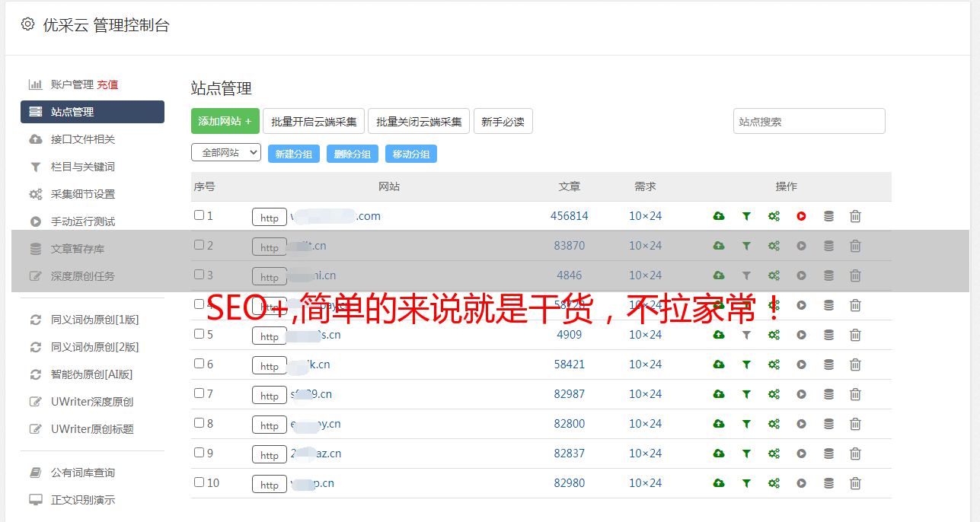This screenshot has width=980, height=522.
Task: Click the article count 58421
Action: pos(570,364)
